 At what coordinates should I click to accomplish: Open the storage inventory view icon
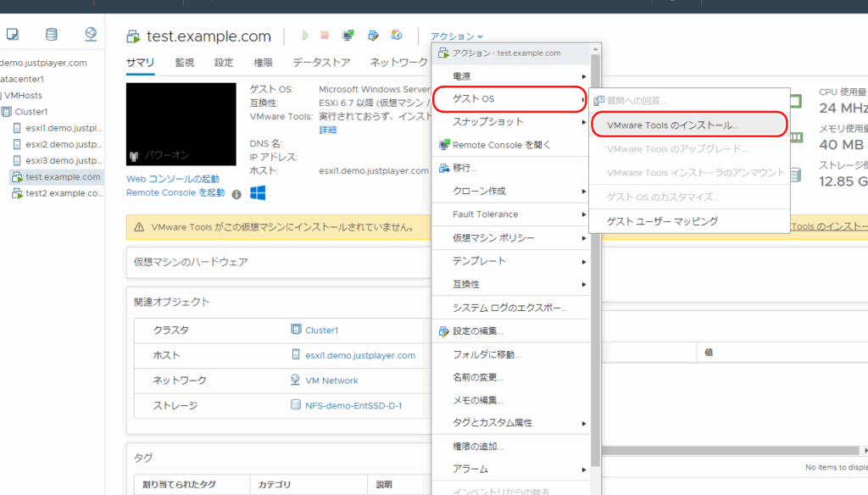pyautogui.click(x=52, y=35)
